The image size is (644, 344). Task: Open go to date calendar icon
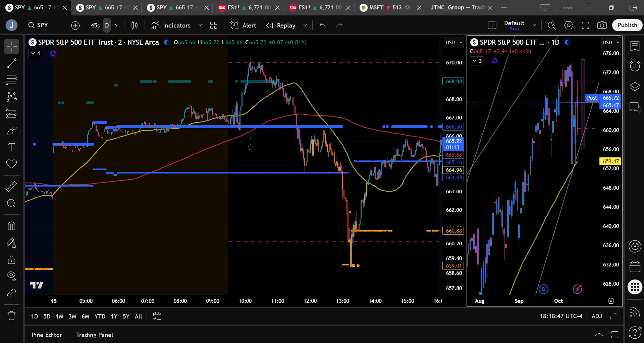(x=157, y=316)
